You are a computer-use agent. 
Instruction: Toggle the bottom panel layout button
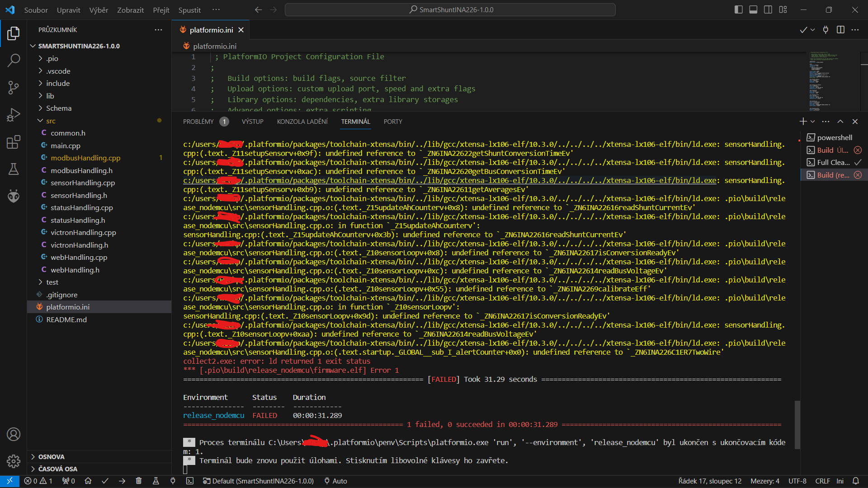click(753, 9)
